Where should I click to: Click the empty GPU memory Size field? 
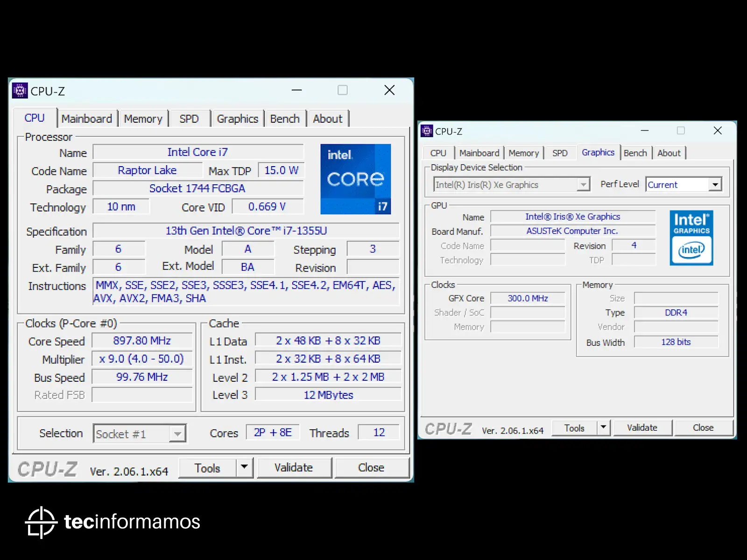click(676, 298)
